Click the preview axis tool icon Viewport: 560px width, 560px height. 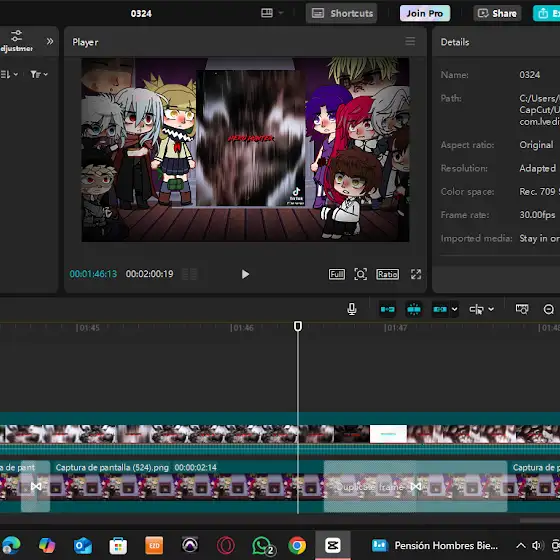point(476,309)
